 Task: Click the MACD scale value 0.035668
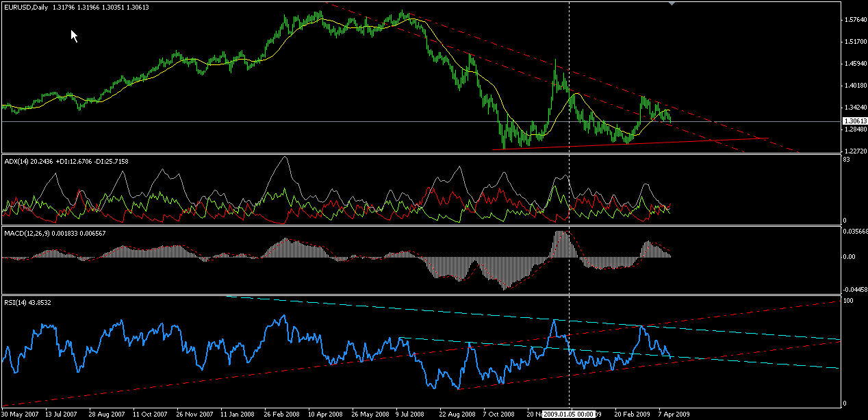tap(856, 232)
